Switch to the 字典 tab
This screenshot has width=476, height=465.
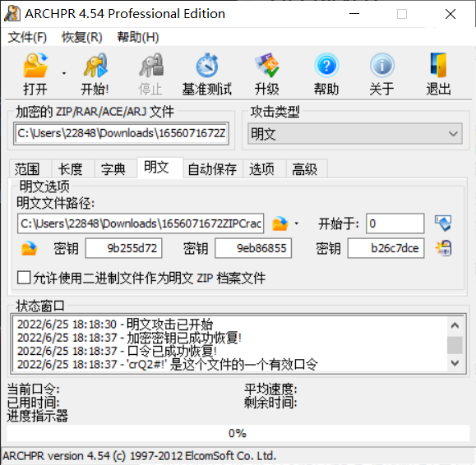click(113, 169)
